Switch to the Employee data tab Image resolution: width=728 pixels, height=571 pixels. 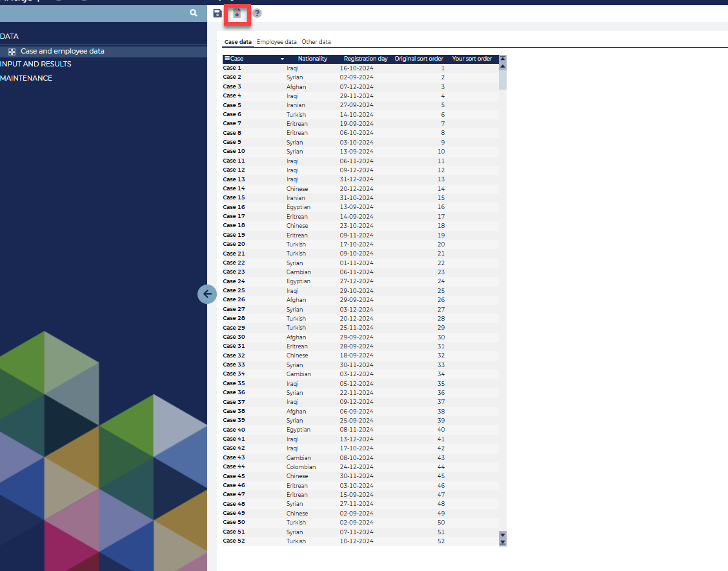(277, 42)
